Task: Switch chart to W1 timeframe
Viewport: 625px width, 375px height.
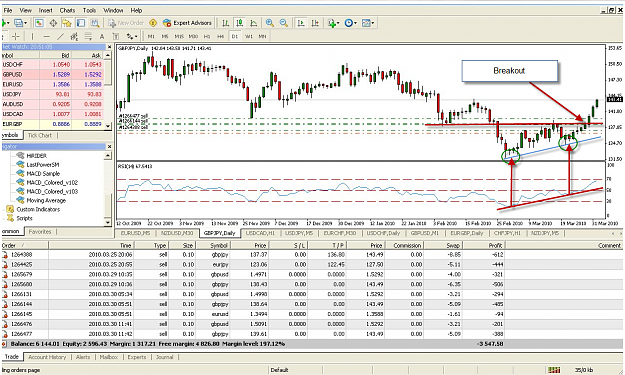Action: (249, 36)
